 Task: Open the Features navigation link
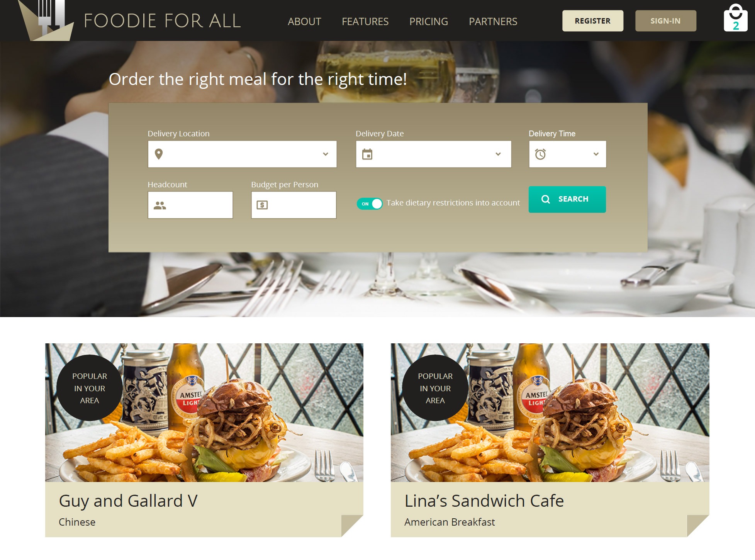point(365,22)
